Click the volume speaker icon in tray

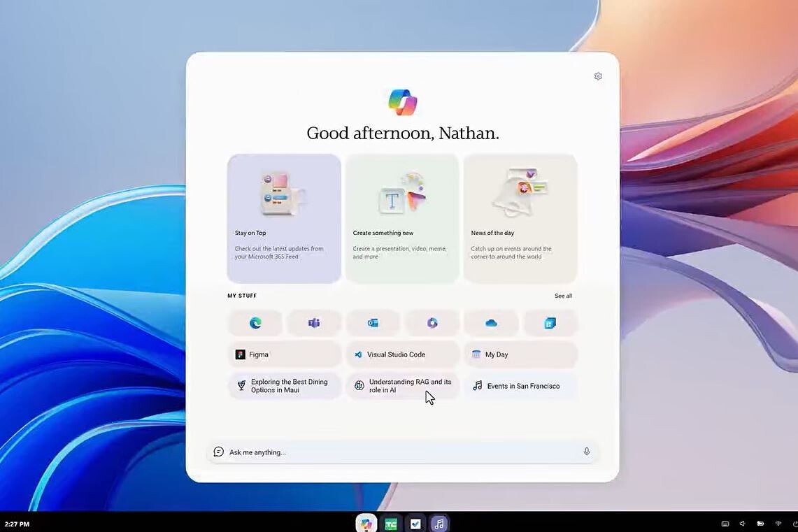coord(742,524)
